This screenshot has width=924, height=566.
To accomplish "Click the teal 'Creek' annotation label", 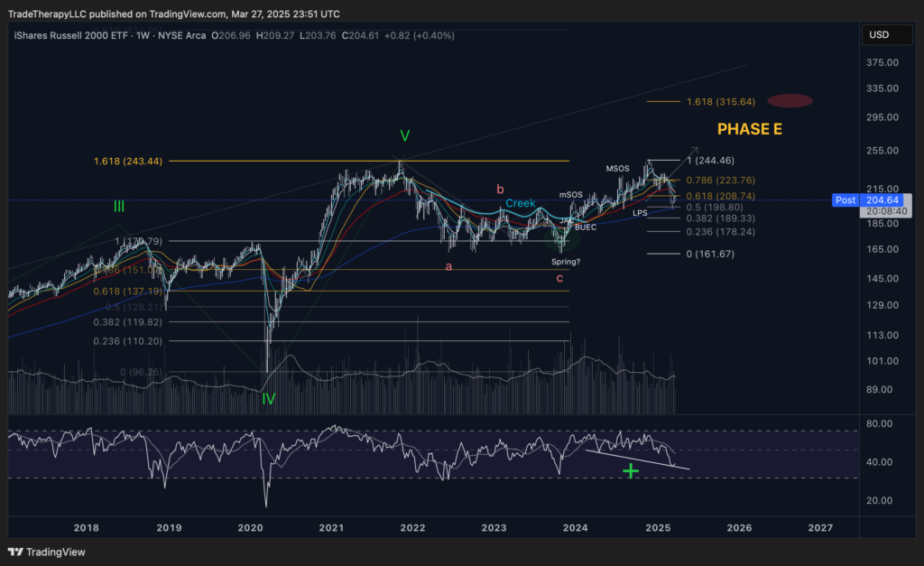I will pos(520,204).
